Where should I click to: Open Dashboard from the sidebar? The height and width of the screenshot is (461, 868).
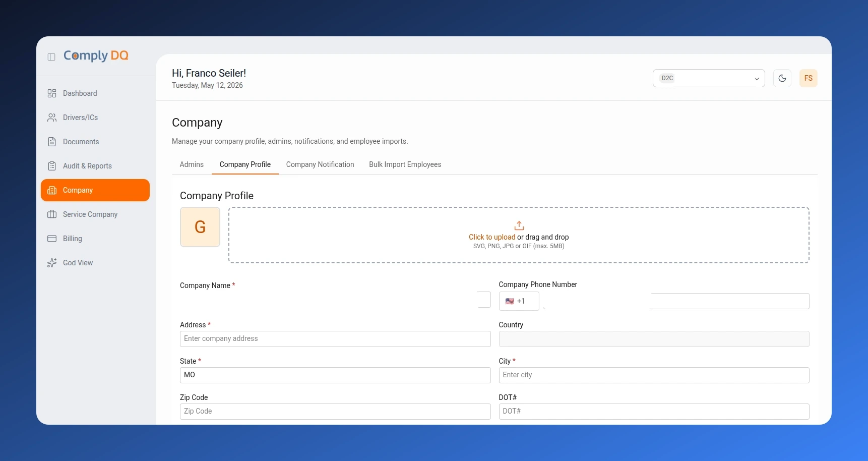95,93
